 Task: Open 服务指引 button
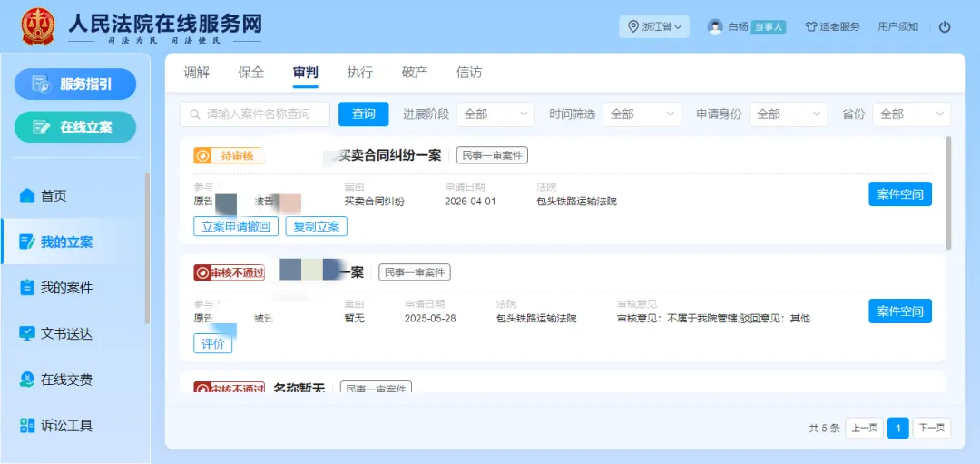75,84
